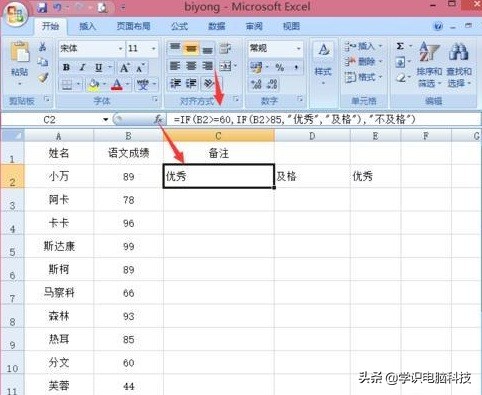Save the workbook from Quick Access toolbar

(42, 7)
